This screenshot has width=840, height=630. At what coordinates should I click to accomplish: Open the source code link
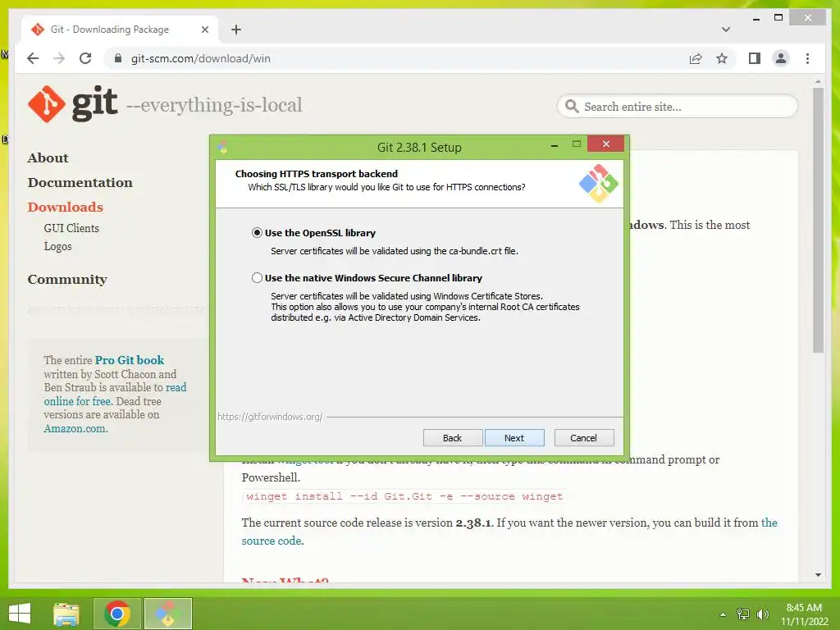point(272,541)
